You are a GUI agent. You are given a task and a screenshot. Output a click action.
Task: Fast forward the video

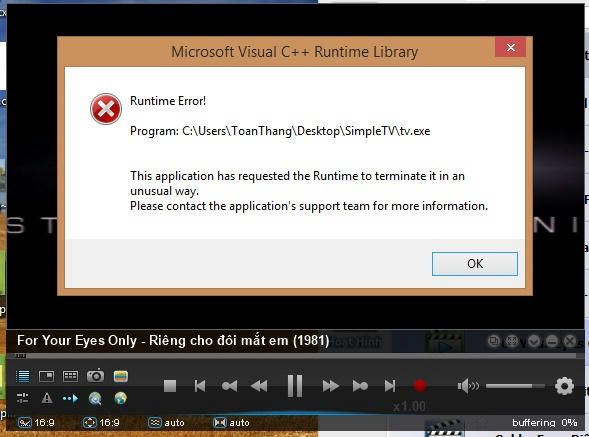[331, 386]
